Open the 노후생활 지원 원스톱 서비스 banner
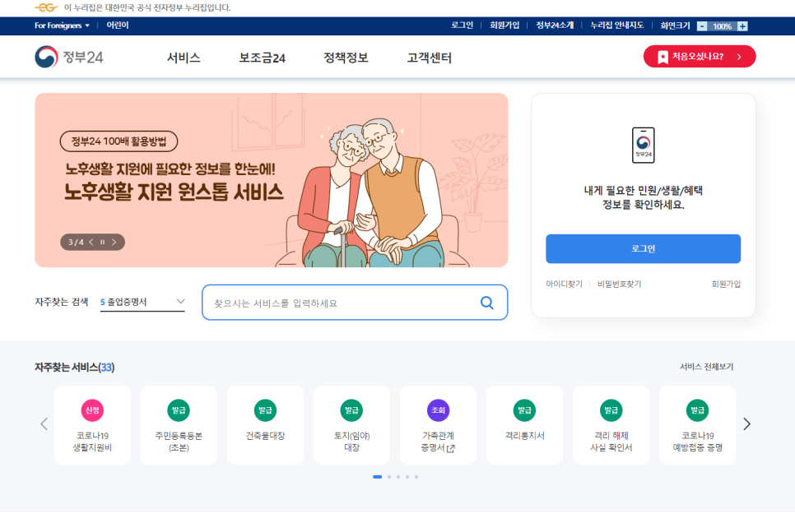The image size is (795, 532). (x=272, y=180)
